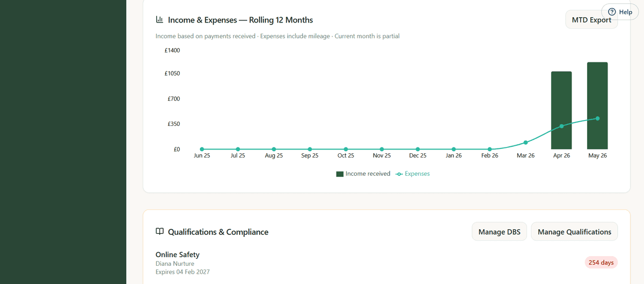Click the bar chart icon beside Income & Expenses
644x284 pixels.
[x=159, y=20]
